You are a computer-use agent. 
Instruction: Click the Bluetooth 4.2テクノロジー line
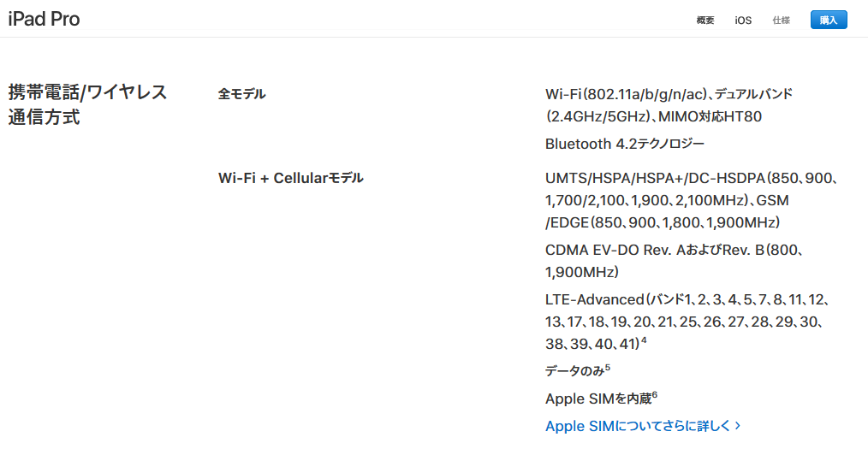624,144
